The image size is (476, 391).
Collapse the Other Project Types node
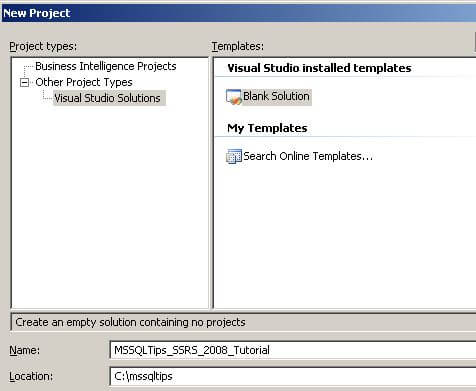coord(24,82)
